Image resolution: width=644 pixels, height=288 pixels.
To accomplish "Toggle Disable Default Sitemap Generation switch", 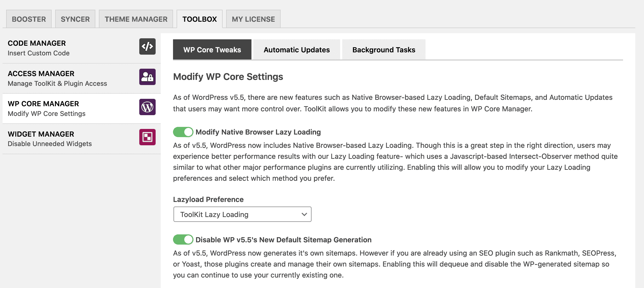I will point(183,239).
